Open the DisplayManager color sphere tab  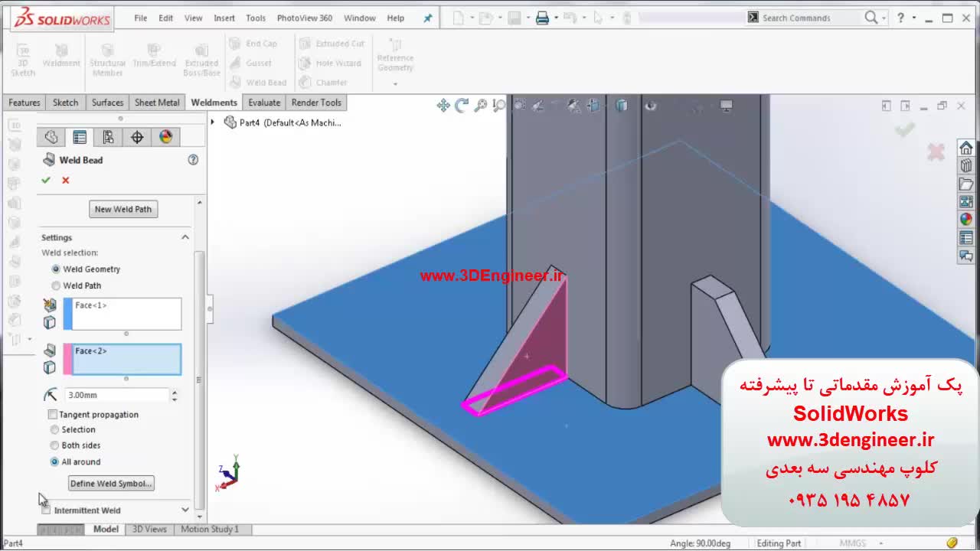click(x=165, y=137)
